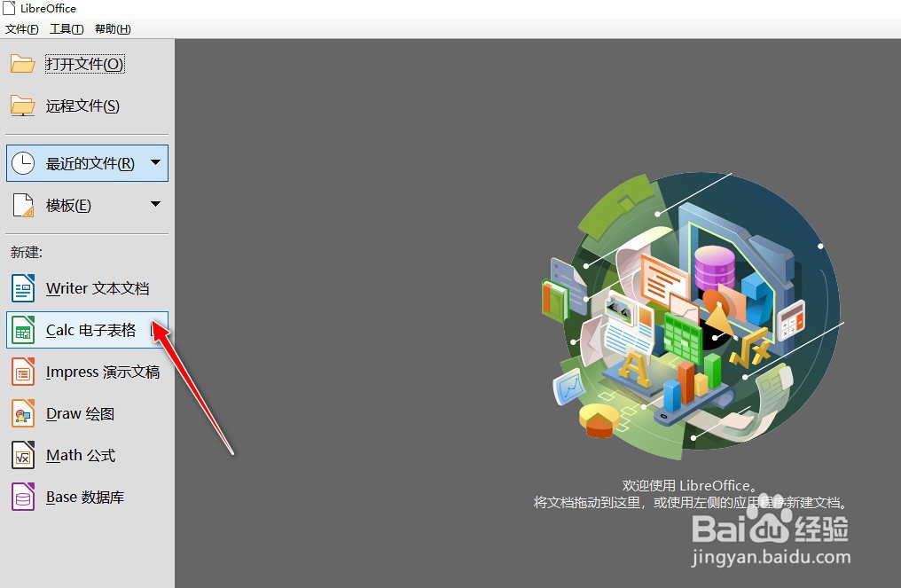Image resolution: width=901 pixels, height=588 pixels.
Task: Open the 帮助(H) menu
Action: tap(113, 28)
